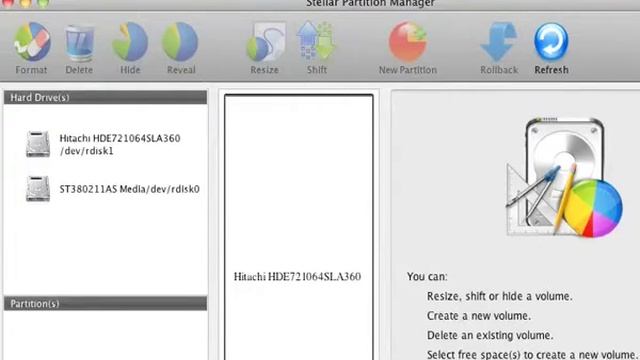Select the Format tool icon
This screenshot has height=360, width=640.
tap(31, 42)
